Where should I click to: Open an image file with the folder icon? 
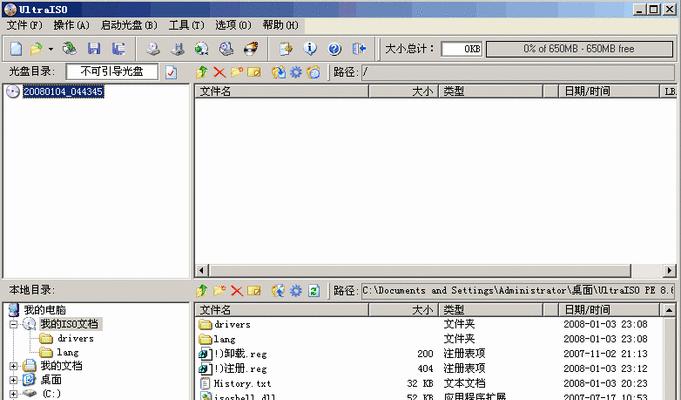(36, 49)
